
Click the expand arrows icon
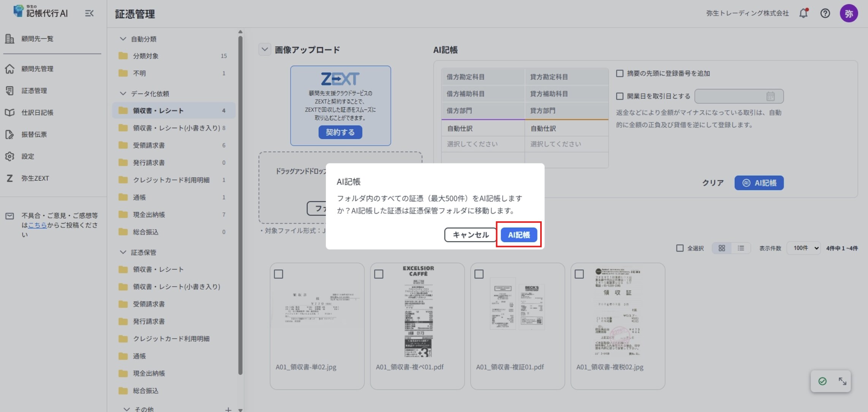pyautogui.click(x=842, y=381)
